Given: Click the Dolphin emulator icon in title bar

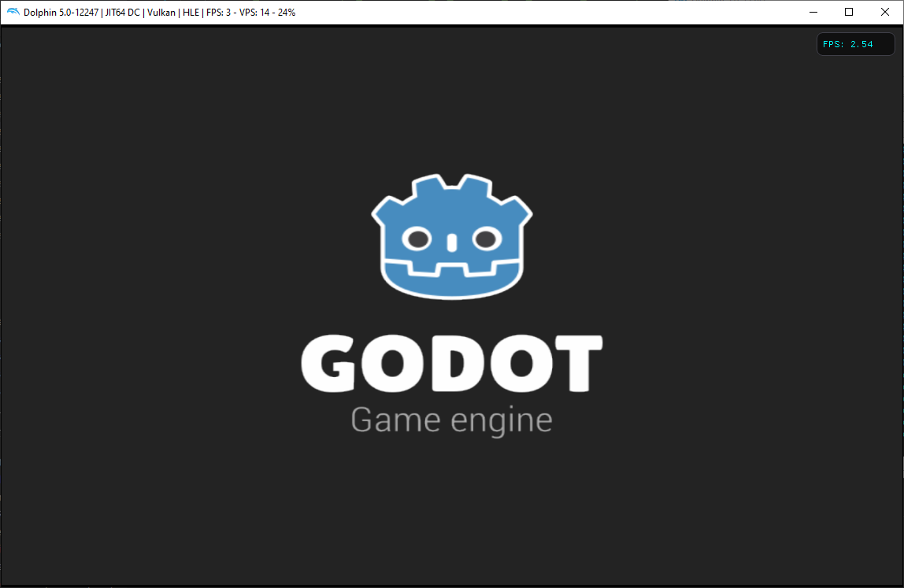Looking at the screenshot, I should [x=13, y=12].
